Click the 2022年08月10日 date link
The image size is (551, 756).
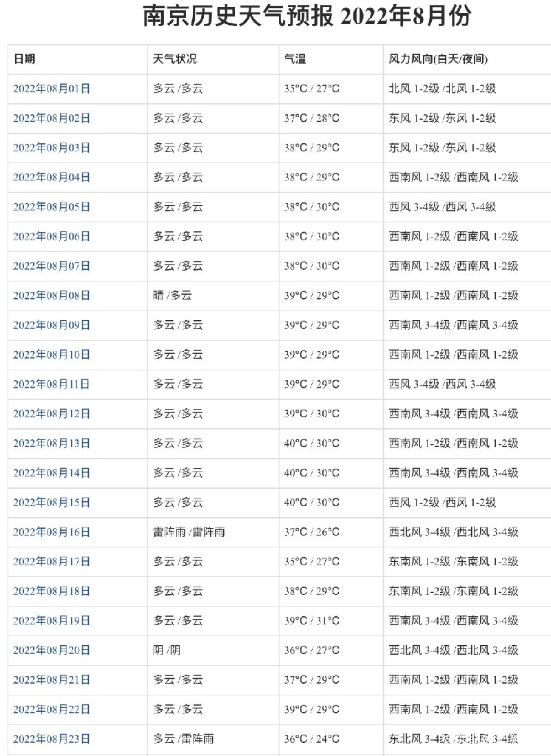point(52,355)
